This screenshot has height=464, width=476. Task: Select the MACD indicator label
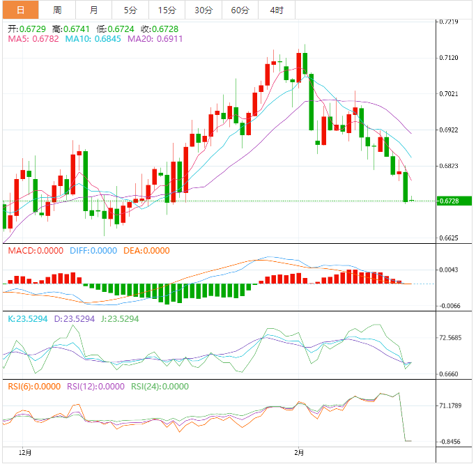pos(35,251)
